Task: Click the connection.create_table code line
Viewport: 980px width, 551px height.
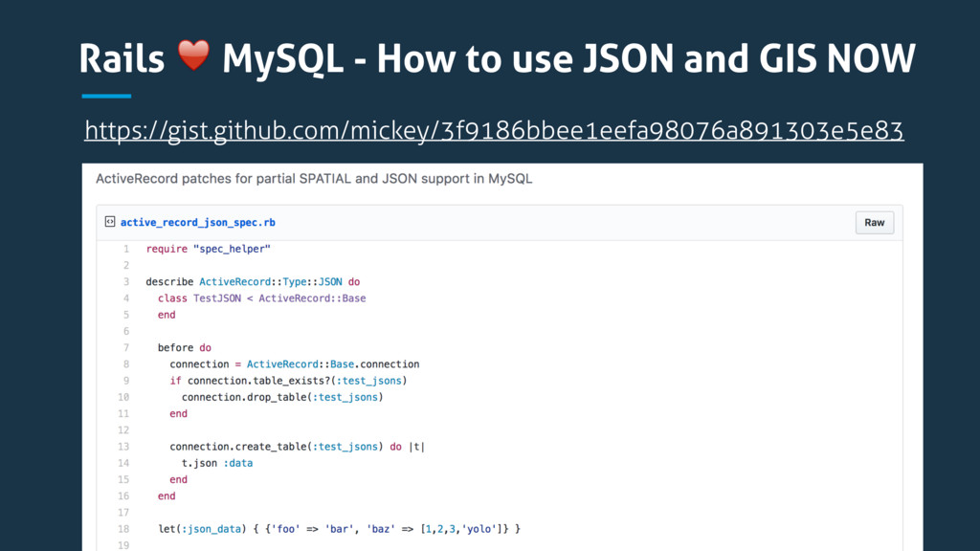Action: (x=297, y=447)
